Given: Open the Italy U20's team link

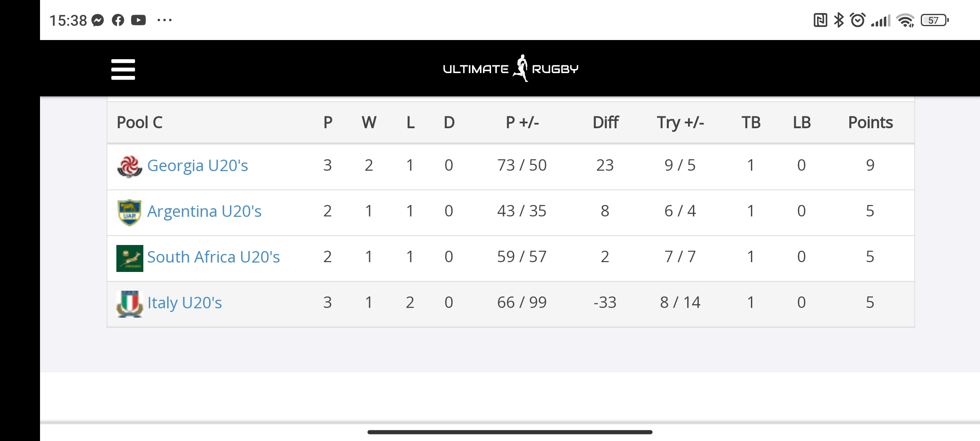Looking at the screenshot, I should [185, 303].
